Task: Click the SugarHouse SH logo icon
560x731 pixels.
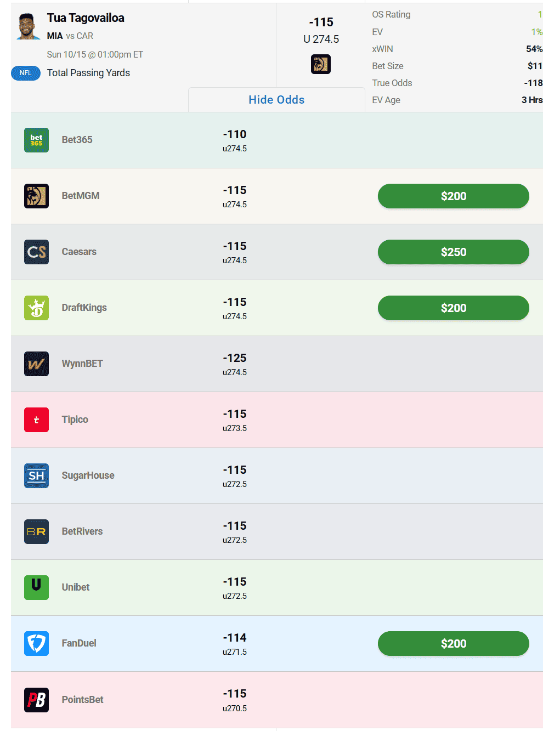Action: coord(36,475)
